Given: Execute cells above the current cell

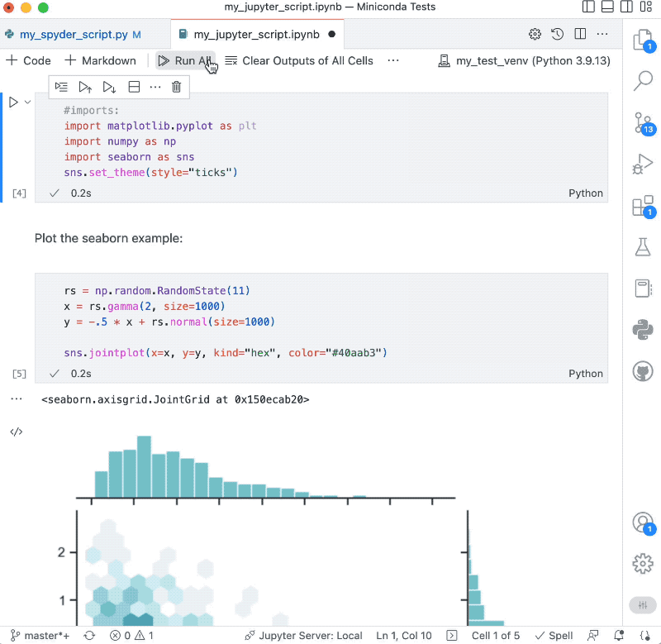Looking at the screenshot, I should click(85, 88).
